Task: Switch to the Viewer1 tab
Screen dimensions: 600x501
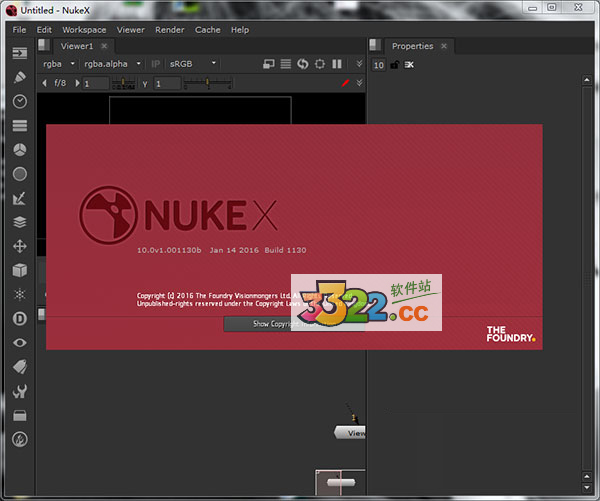Action: click(x=77, y=46)
